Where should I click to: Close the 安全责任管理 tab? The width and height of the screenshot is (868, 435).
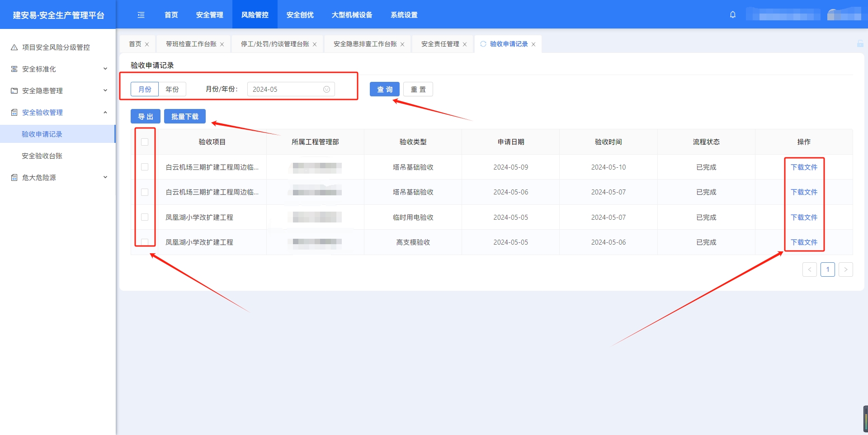tap(465, 44)
